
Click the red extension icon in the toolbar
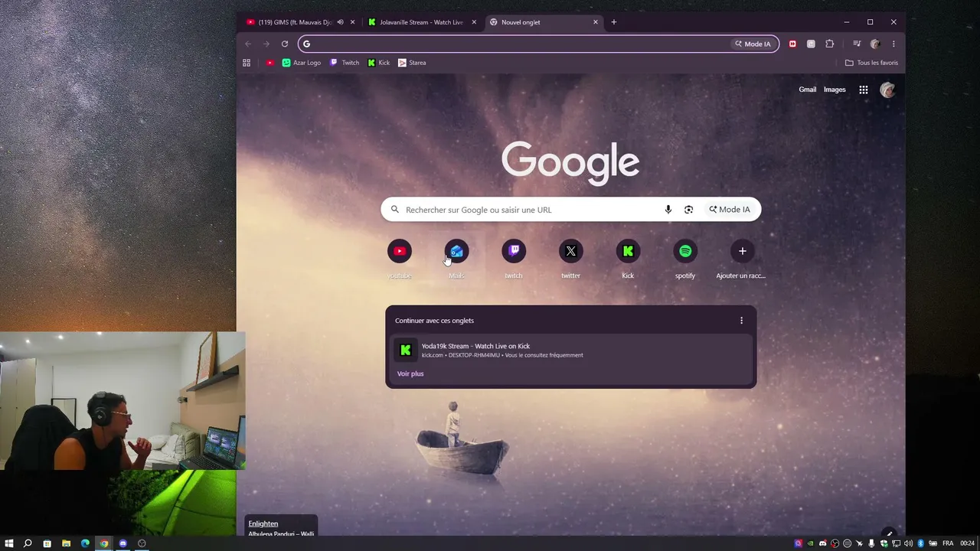[792, 44]
